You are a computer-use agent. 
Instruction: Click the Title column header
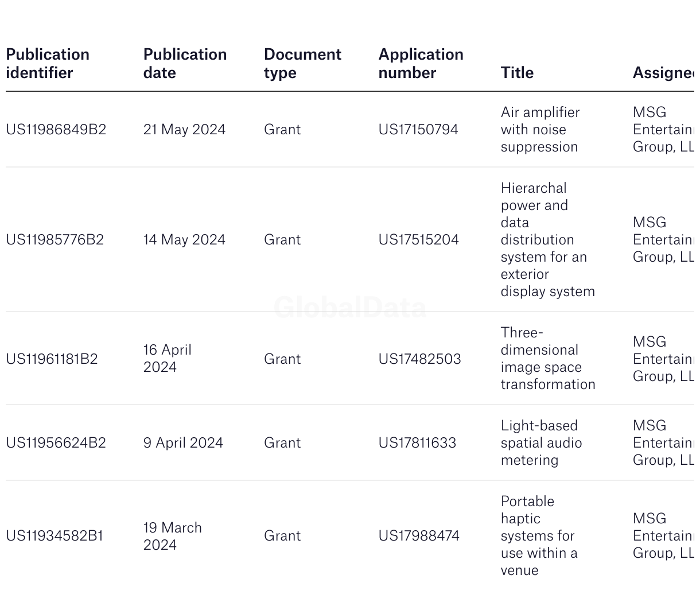point(517,72)
